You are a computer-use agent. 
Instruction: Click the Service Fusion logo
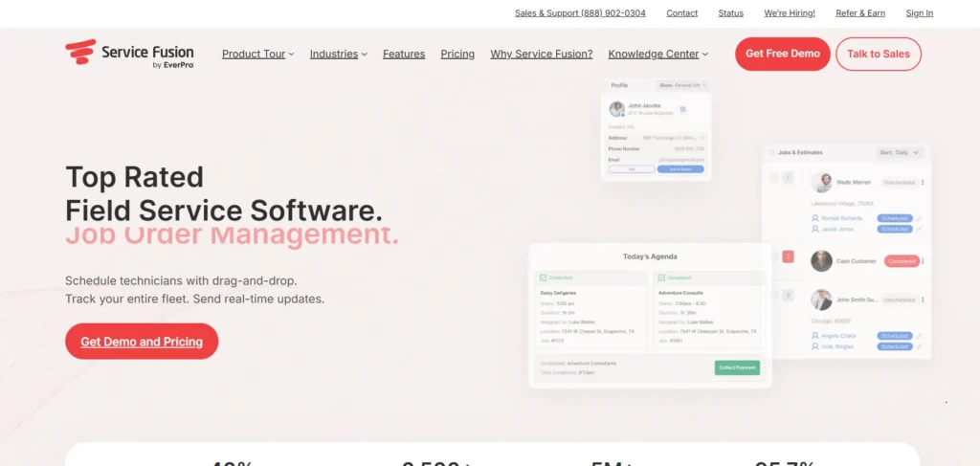[x=129, y=53]
